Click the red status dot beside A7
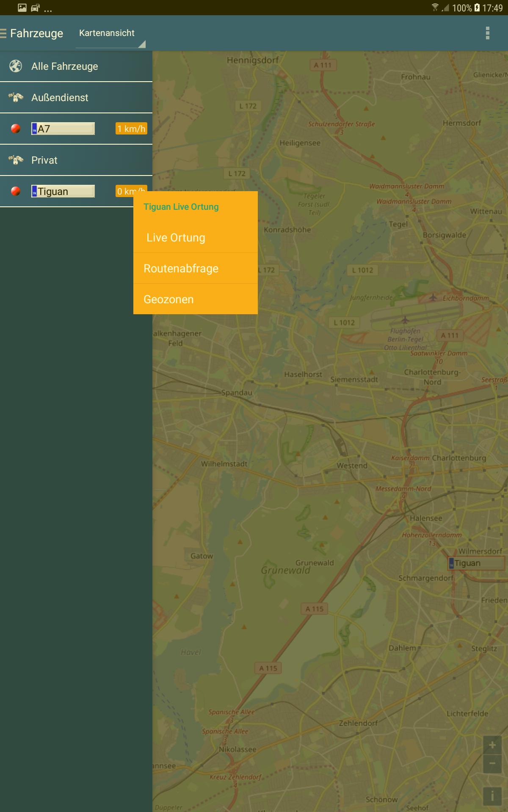This screenshot has height=812, width=508. click(16, 129)
